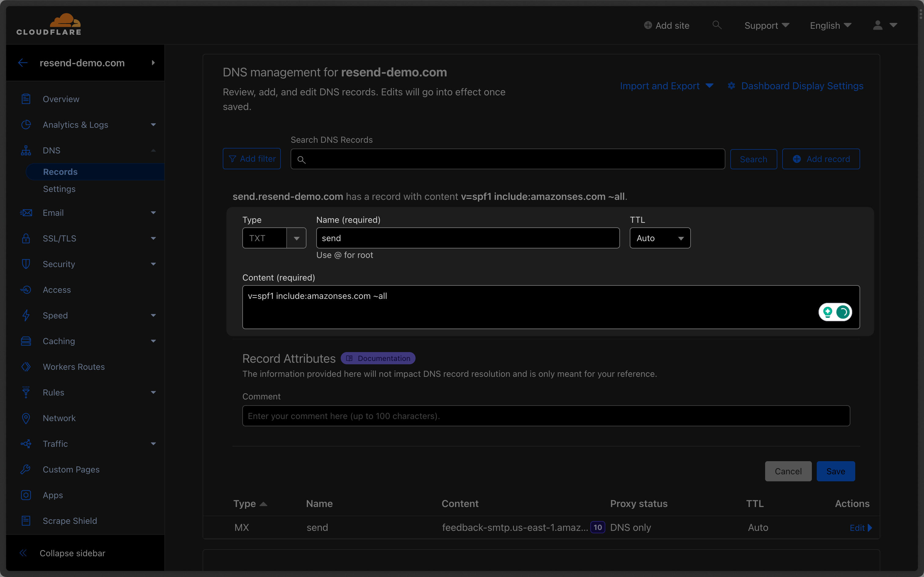Image resolution: width=924 pixels, height=577 pixels.
Task: Click the Access arrow icon
Action: pyautogui.click(x=26, y=290)
